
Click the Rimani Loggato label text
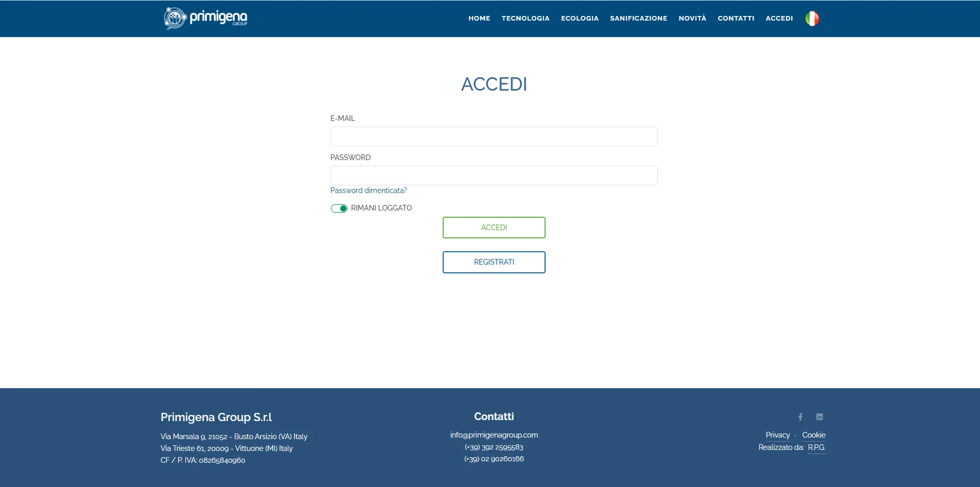[381, 208]
